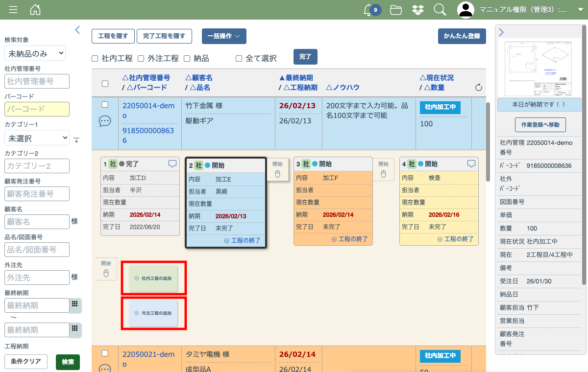Viewport: 588px width, 372px height.
Task: Click the かんたん登録 button
Action: pos(462,36)
